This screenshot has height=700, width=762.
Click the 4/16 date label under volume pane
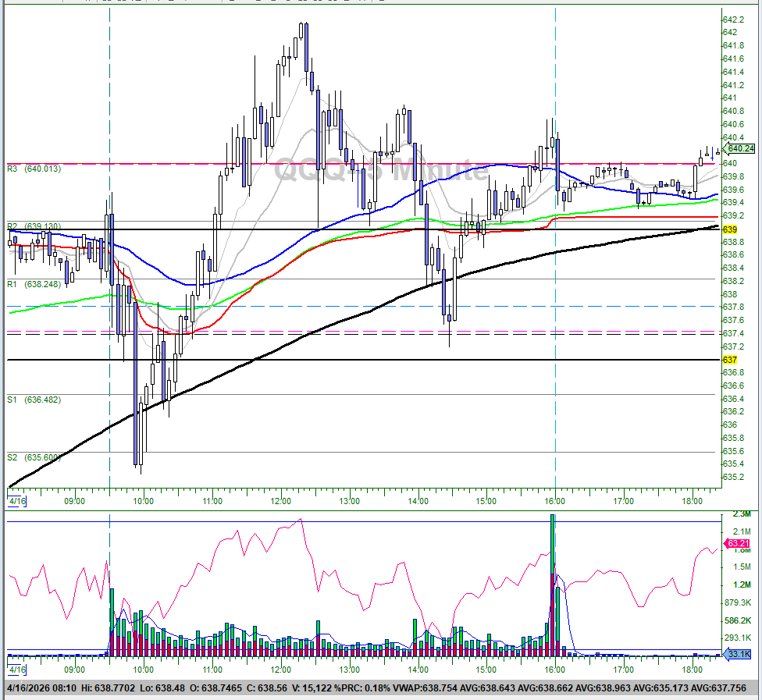(17, 670)
